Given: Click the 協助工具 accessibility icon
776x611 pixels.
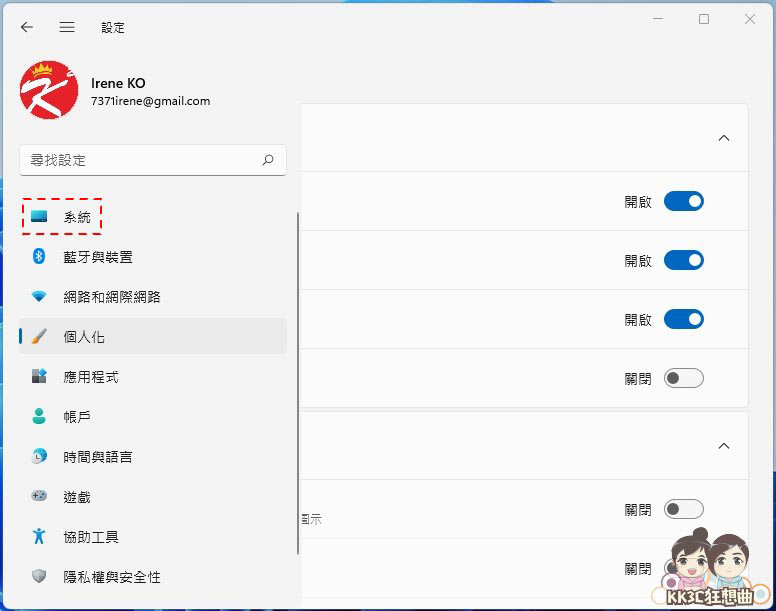Looking at the screenshot, I should [x=39, y=536].
